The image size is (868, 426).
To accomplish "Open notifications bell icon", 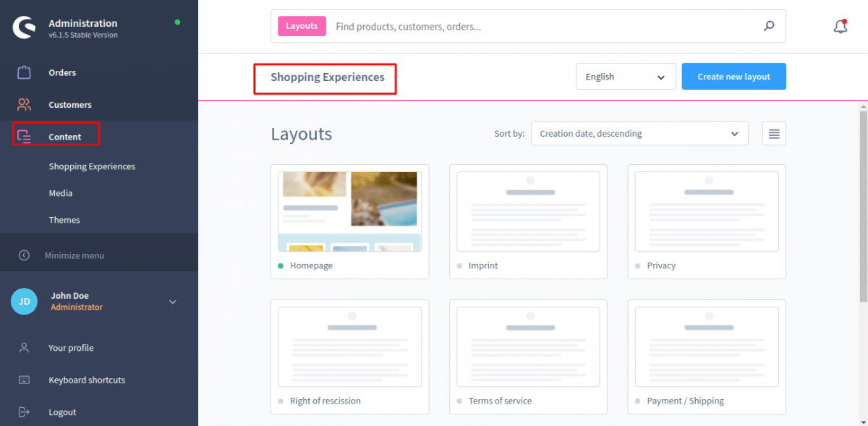I will click(840, 27).
